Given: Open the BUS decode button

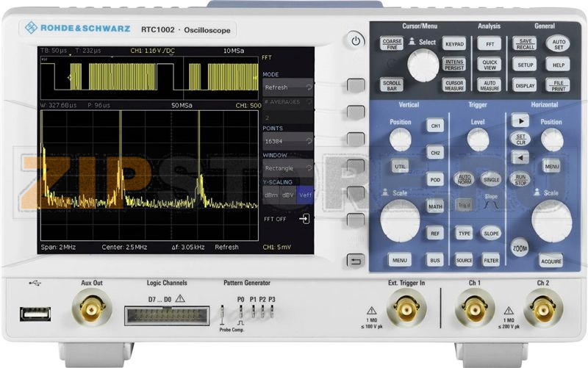Looking at the screenshot, I should pyautogui.click(x=435, y=260).
